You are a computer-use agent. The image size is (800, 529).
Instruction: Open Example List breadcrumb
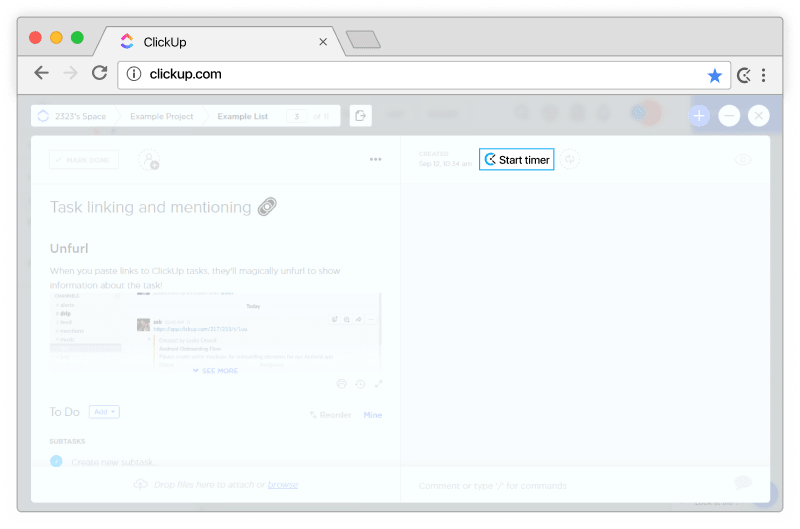(242, 116)
